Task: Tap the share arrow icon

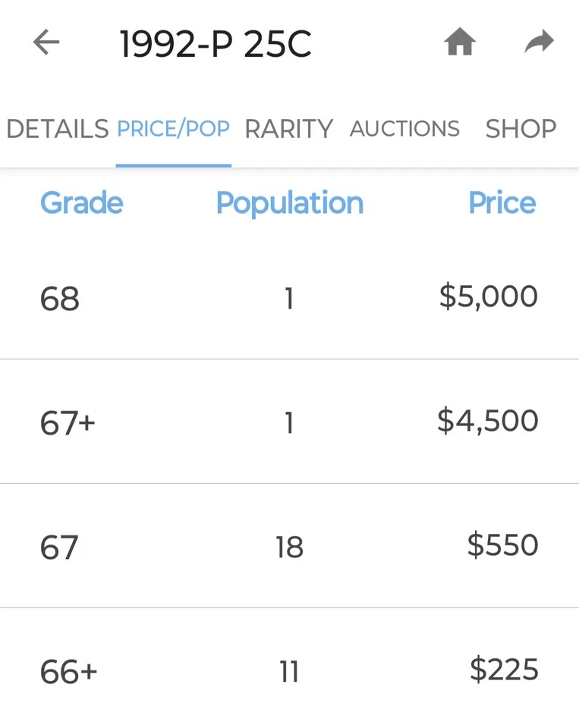Action: pos(539,42)
